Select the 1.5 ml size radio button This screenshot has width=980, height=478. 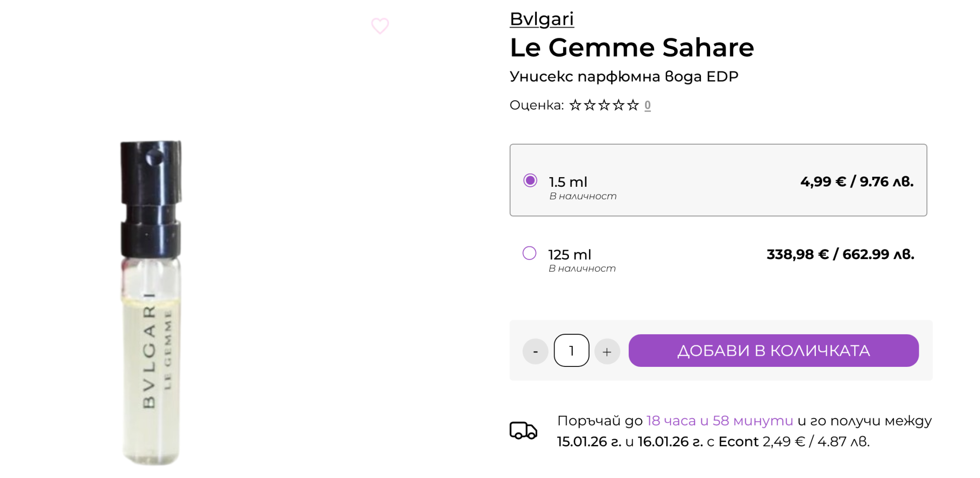[530, 181]
